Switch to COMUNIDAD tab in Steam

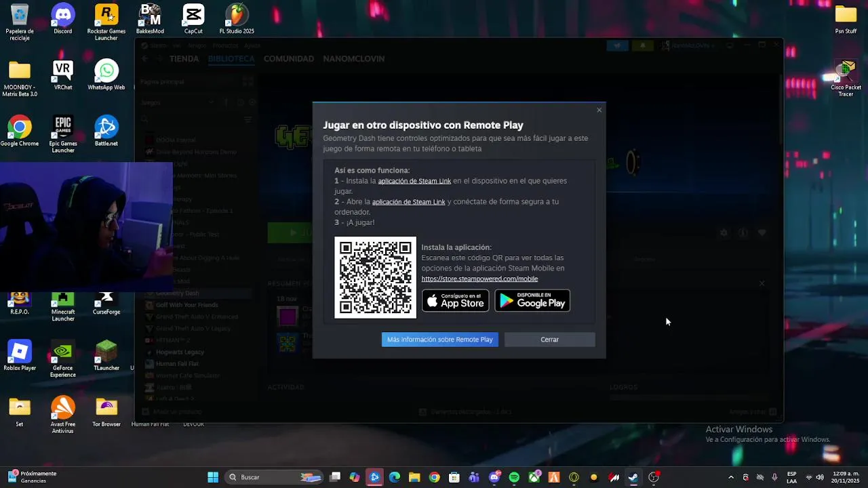pyautogui.click(x=289, y=59)
